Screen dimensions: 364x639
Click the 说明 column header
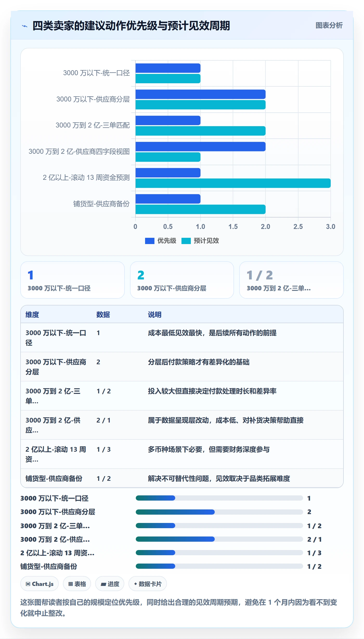[155, 315]
